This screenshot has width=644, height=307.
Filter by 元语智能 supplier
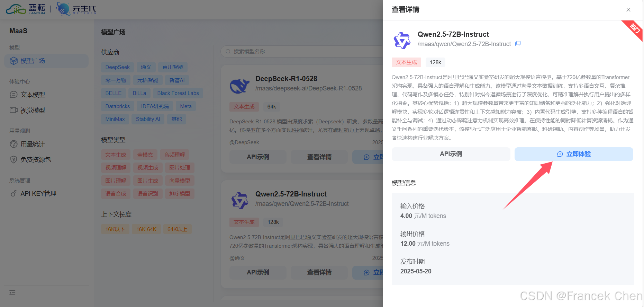[x=147, y=80]
